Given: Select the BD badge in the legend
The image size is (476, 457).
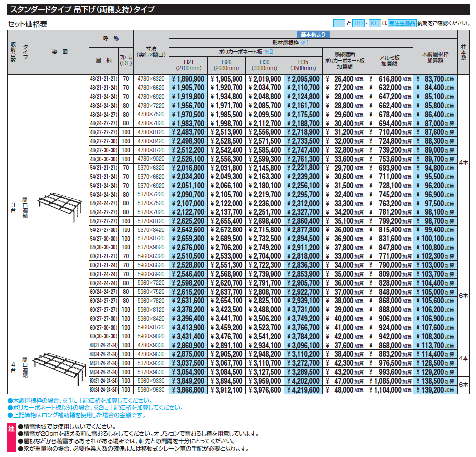Looking at the screenshot, I should (358, 23).
